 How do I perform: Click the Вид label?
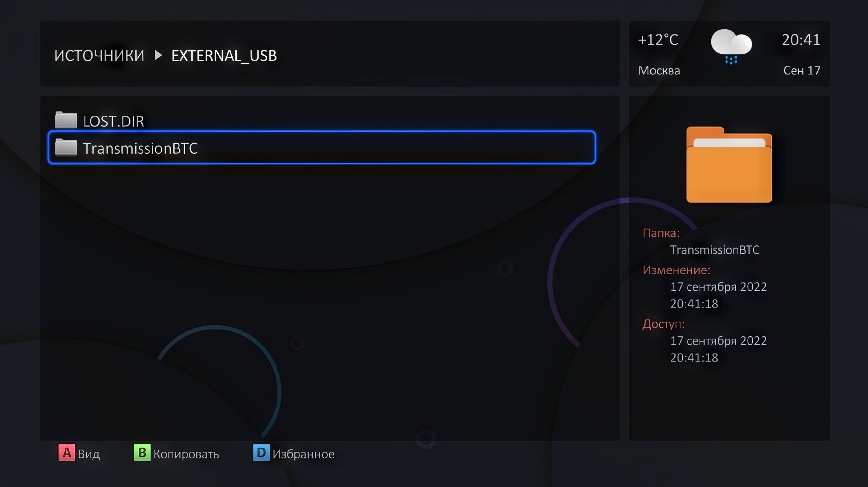point(89,454)
